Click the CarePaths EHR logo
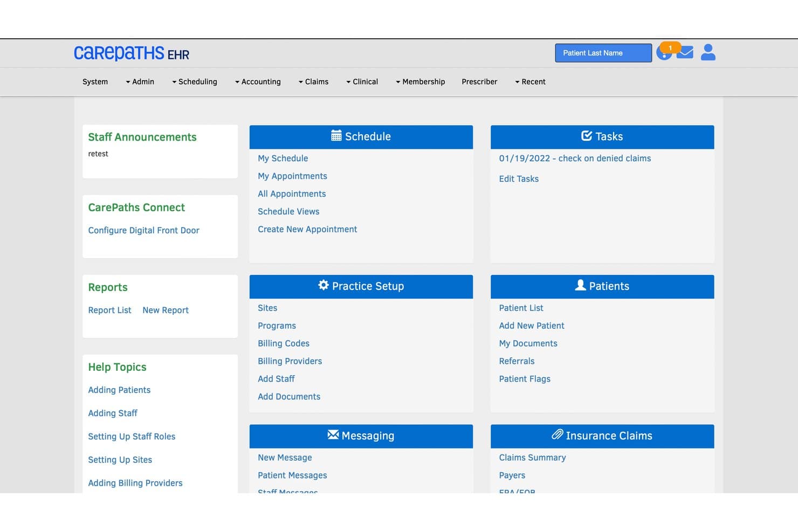The image size is (798, 532). tap(132, 53)
